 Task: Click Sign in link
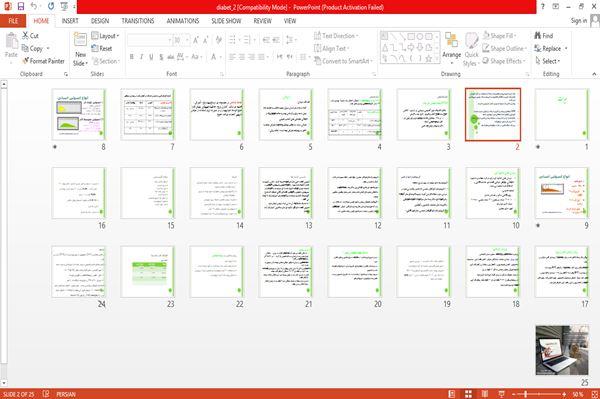tap(579, 21)
